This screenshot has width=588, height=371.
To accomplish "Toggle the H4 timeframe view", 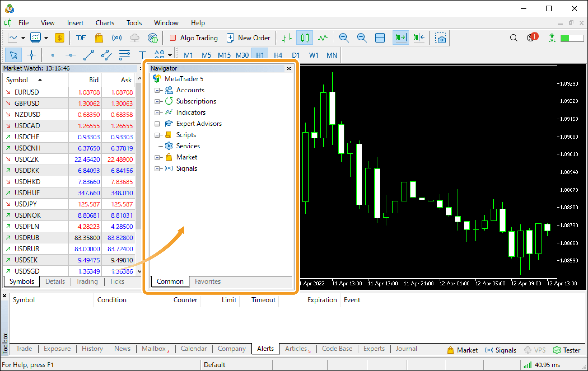I will [278, 55].
